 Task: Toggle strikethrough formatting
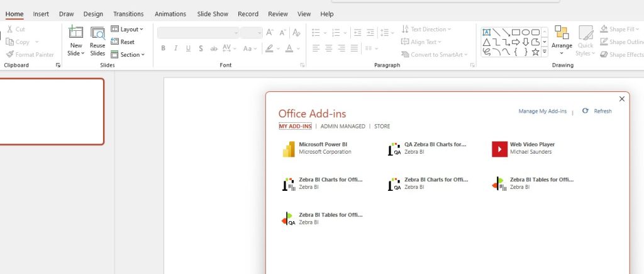[214, 49]
